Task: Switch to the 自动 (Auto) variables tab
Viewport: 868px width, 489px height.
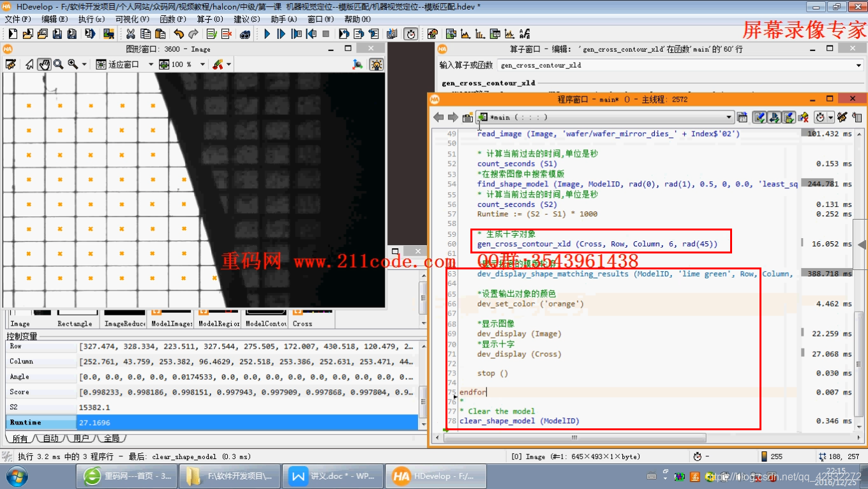Action: click(x=50, y=439)
